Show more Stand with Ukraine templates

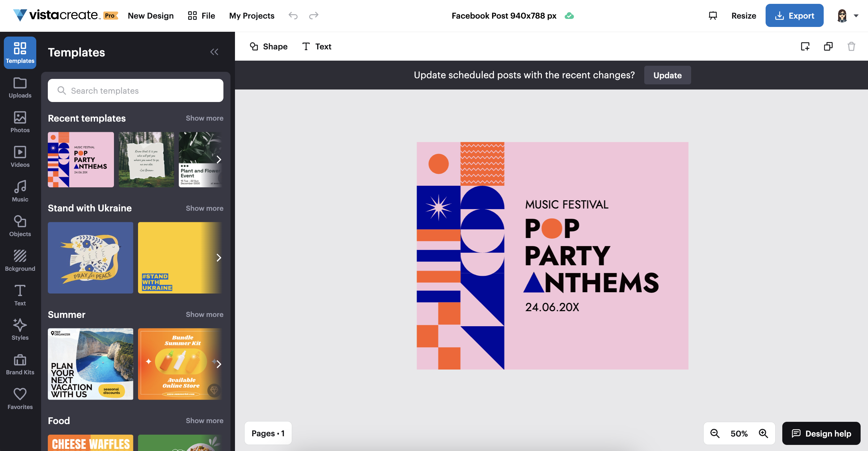(x=204, y=208)
